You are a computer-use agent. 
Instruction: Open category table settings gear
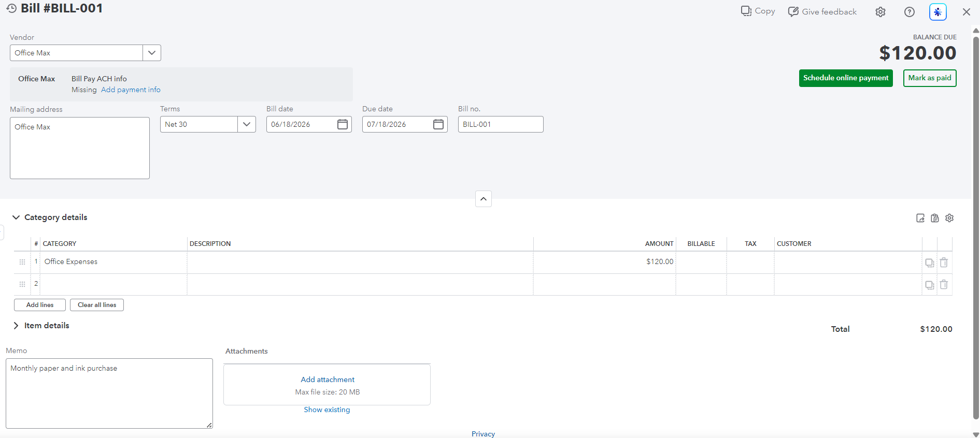949,218
